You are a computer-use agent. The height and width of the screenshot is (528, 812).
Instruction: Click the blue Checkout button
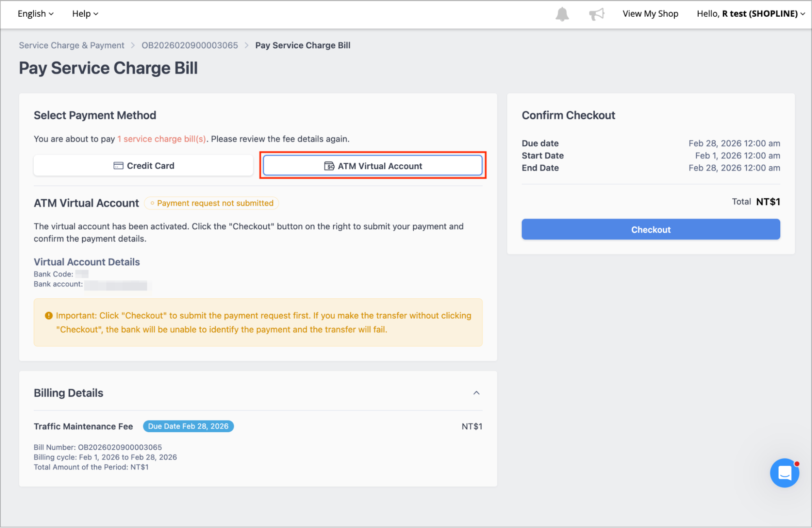point(651,229)
